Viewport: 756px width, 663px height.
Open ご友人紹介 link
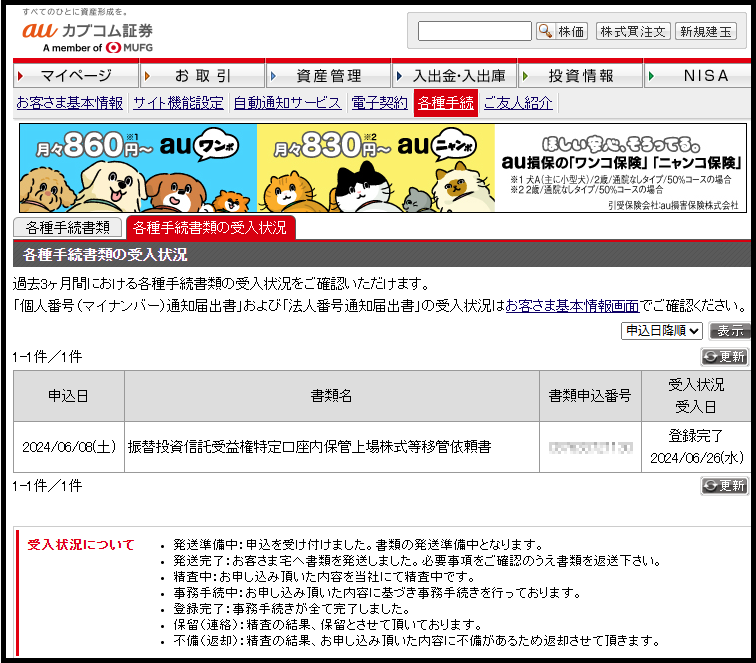click(518, 103)
